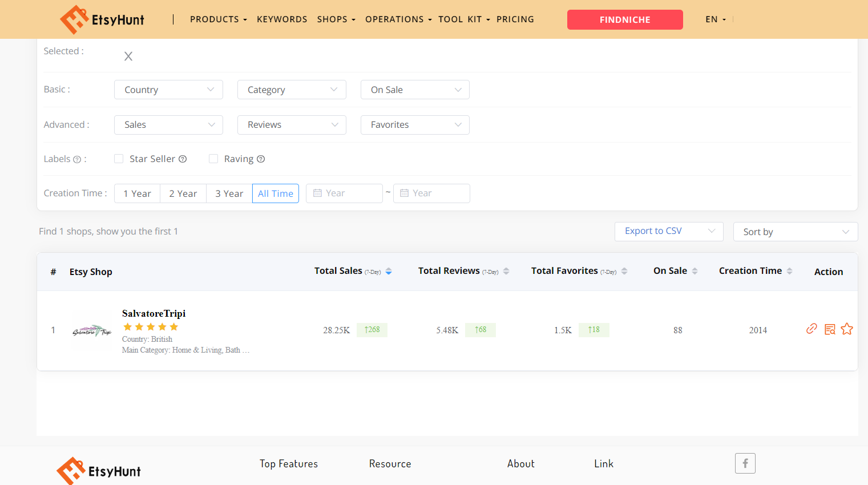Sort by Total Reviews arrows
This screenshot has height=485, width=868.
pyautogui.click(x=506, y=272)
